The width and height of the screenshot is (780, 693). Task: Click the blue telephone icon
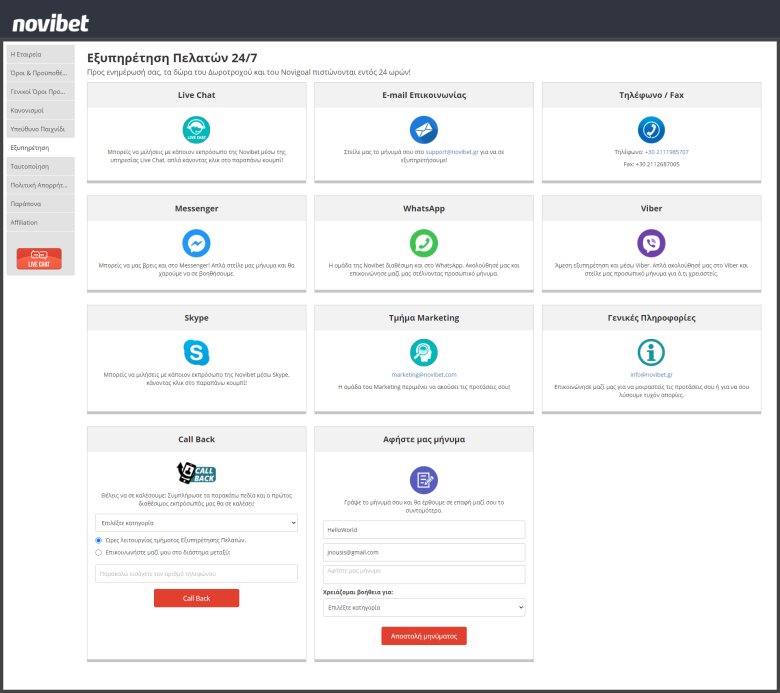click(651, 130)
